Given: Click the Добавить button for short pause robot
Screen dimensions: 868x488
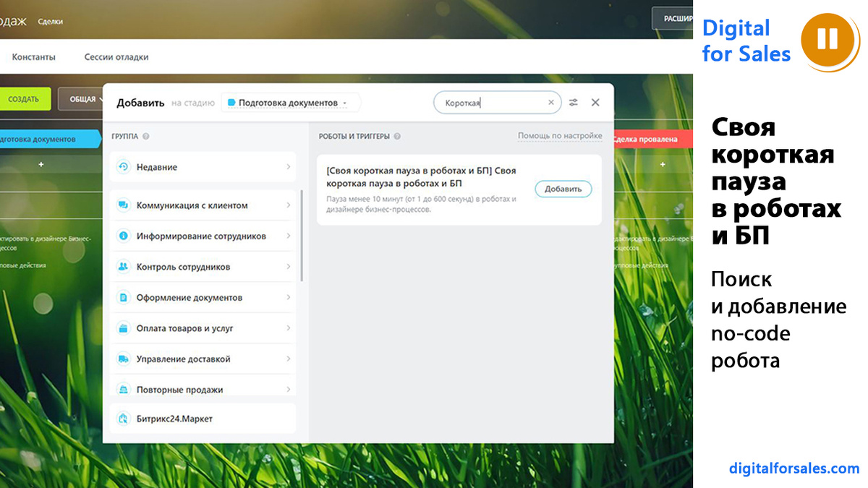Looking at the screenshot, I should 563,189.
